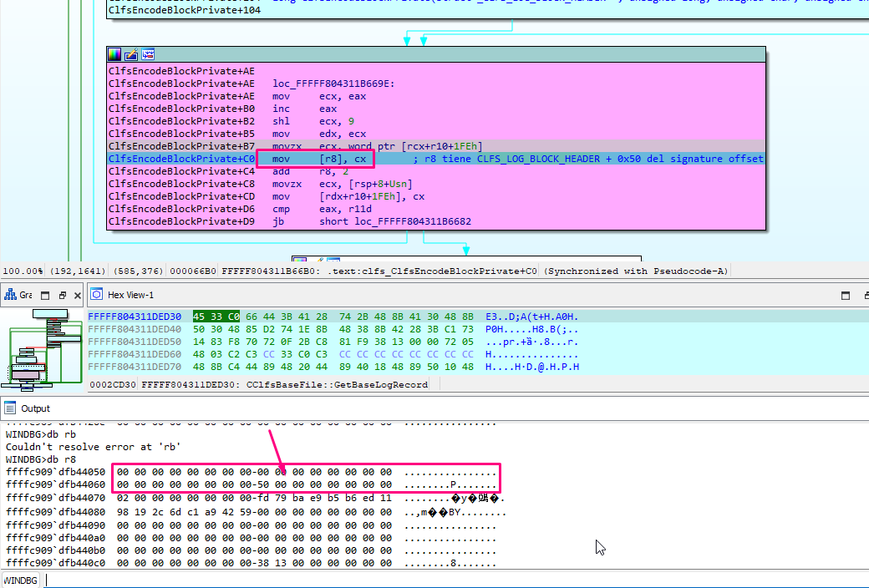Click the Output panel document icon
Viewport: 869px width, 588px height.
(9, 408)
